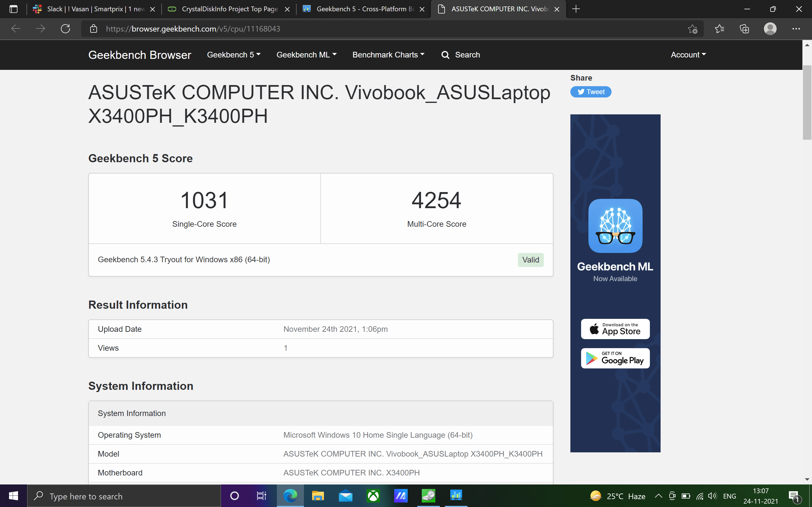
Task: Expand the Geekbench ML dropdown menu
Action: click(306, 55)
